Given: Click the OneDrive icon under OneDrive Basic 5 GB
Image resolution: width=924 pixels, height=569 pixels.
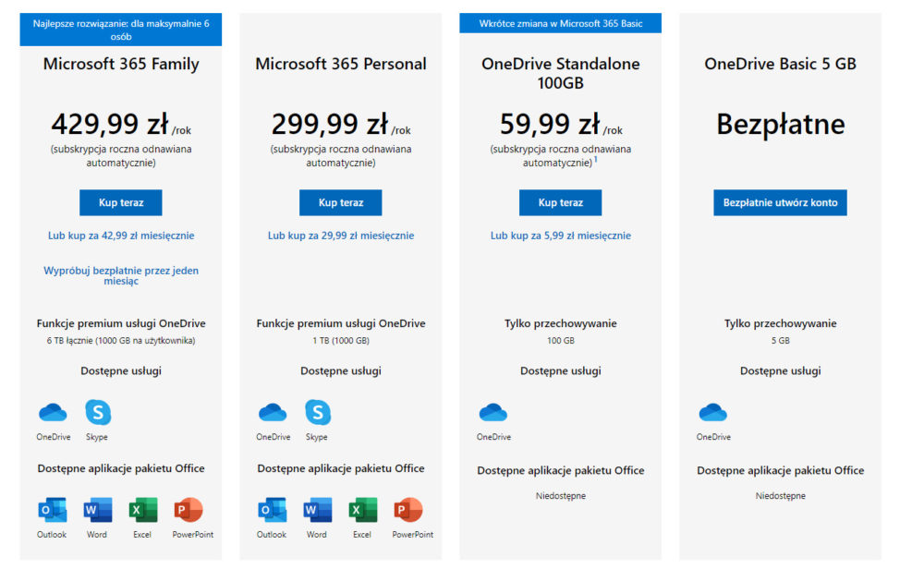Looking at the screenshot, I should pos(713,413).
